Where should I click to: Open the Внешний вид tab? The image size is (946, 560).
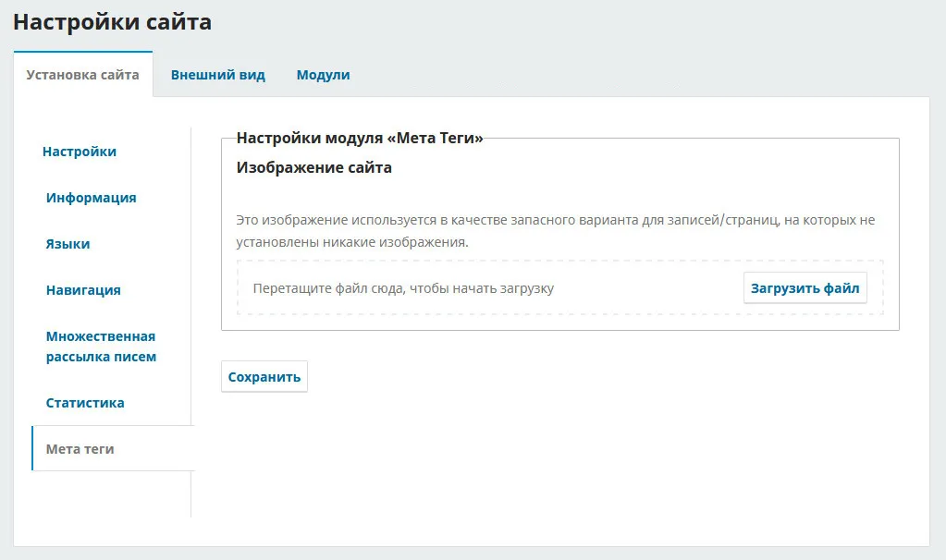tap(217, 75)
